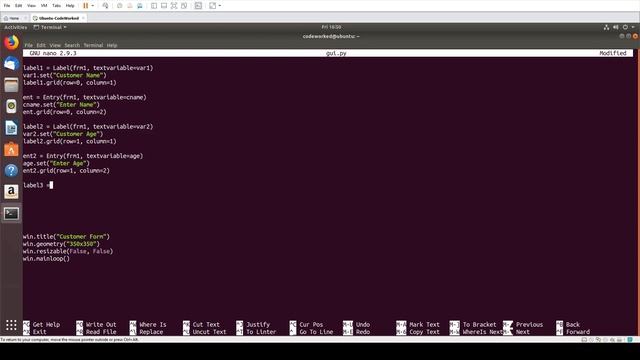Close the Ubuntu-CodeWorked tab
Image resolution: width=640 pixels, height=360 pixels.
(x=83, y=18)
